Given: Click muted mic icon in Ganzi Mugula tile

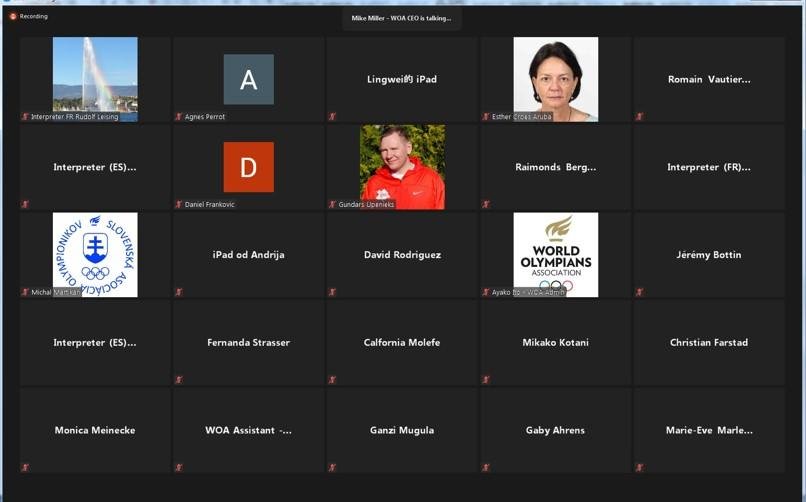Looking at the screenshot, I should pyautogui.click(x=332, y=467).
